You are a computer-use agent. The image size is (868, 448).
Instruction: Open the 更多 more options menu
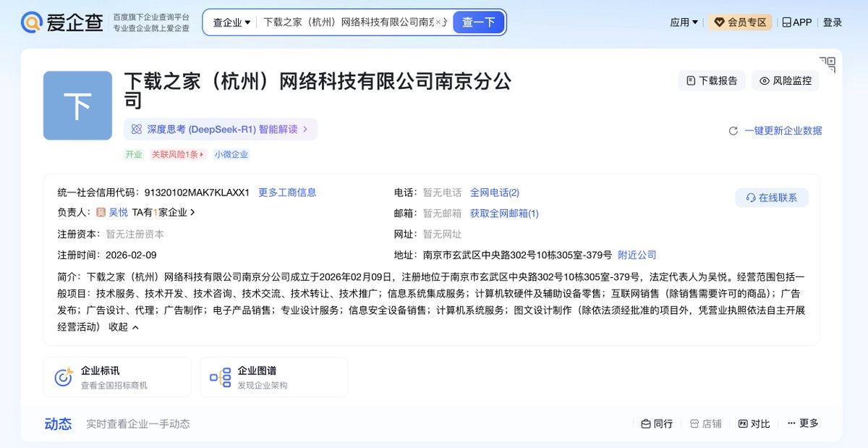coord(803,423)
